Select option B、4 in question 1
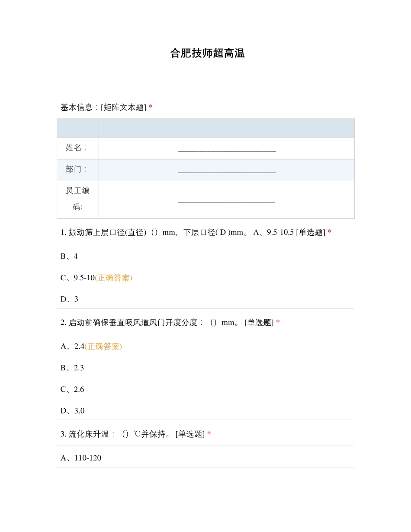The width and height of the screenshot is (411, 532). point(69,256)
